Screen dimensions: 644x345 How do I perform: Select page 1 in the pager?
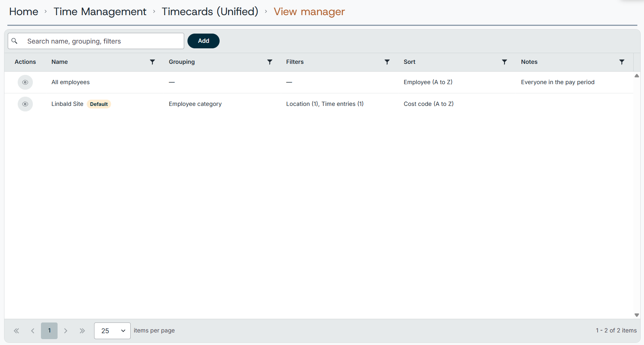(x=49, y=331)
